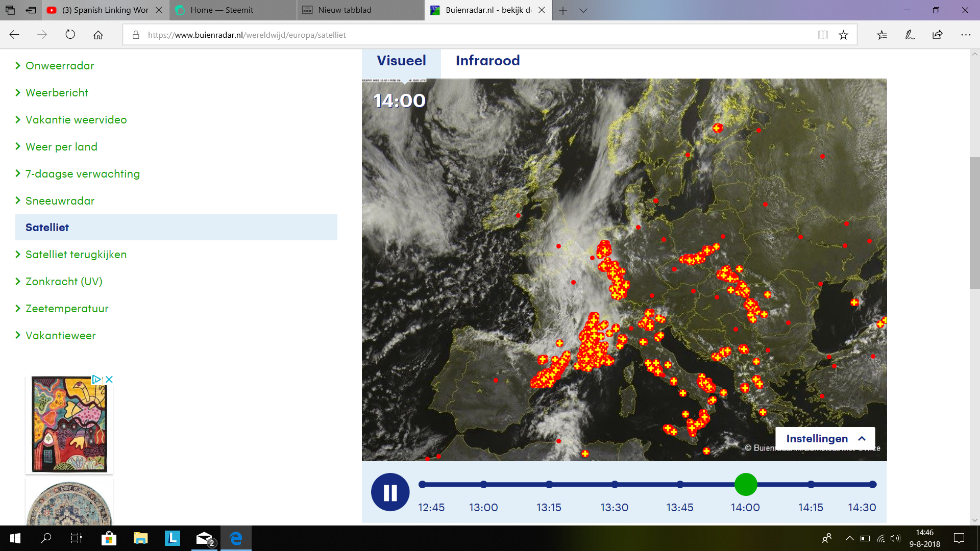Open Satelliet terugkijken link
The image size is (980, 551).
tap(76, 255)
